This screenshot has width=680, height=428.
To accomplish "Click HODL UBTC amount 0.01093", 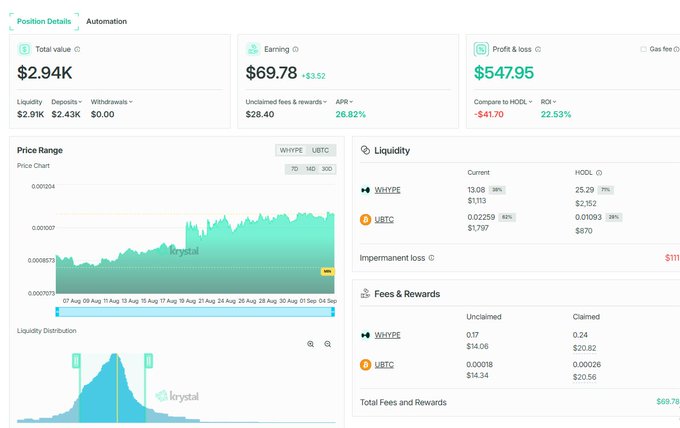I will point(588,217).
